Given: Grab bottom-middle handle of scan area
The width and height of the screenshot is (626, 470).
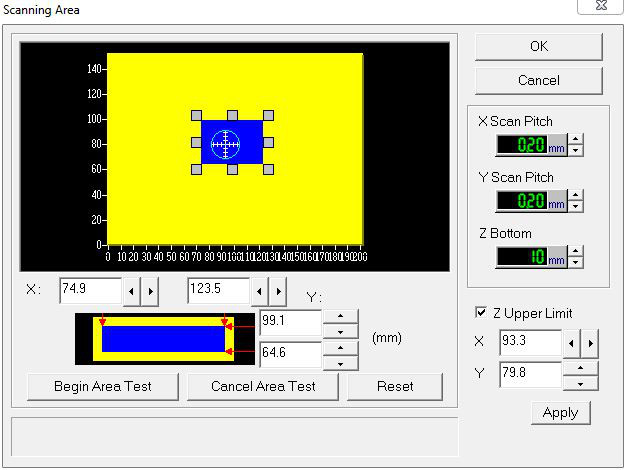Looking at the screenshot, I should pyautogui.click(x=232, y=170).
